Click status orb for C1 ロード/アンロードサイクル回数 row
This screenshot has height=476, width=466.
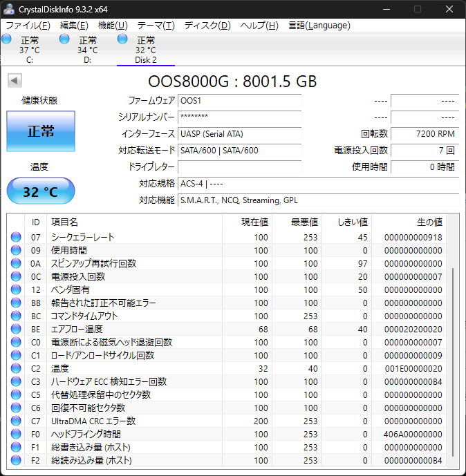(16, 355)
